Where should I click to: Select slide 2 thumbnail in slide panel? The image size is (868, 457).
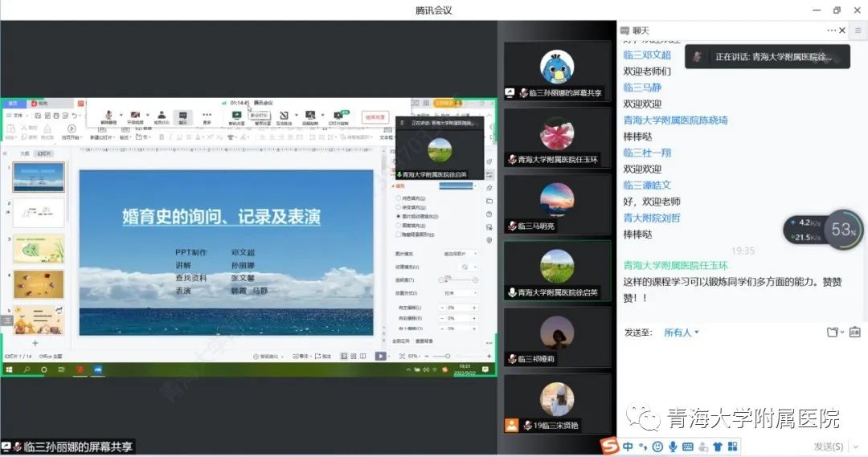click(39, 213)
